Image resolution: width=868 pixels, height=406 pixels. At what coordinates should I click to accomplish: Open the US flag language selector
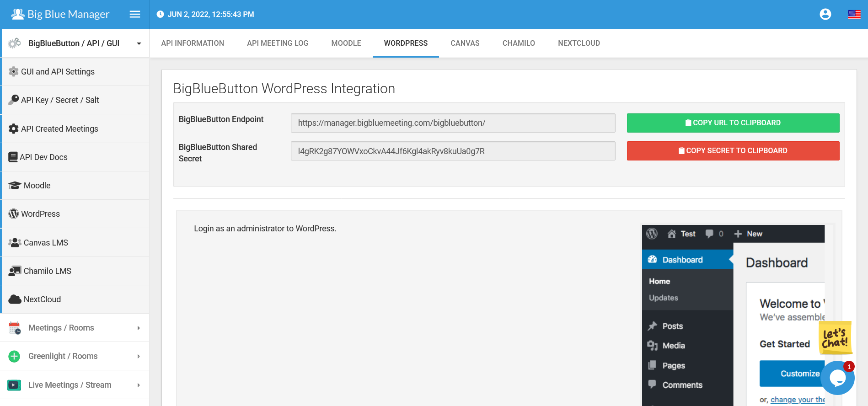[x=854, y=14]
